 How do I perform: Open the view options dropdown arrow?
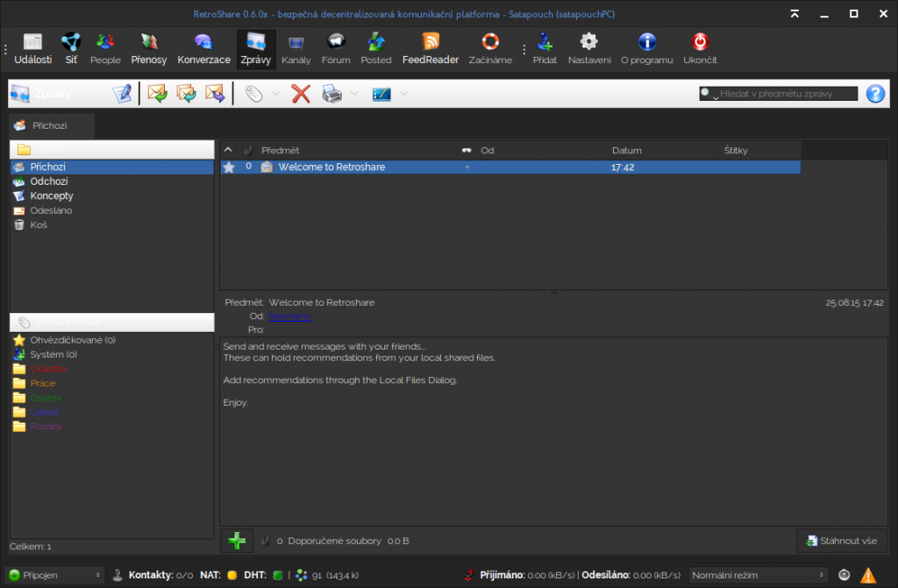[x=403, y=93]
